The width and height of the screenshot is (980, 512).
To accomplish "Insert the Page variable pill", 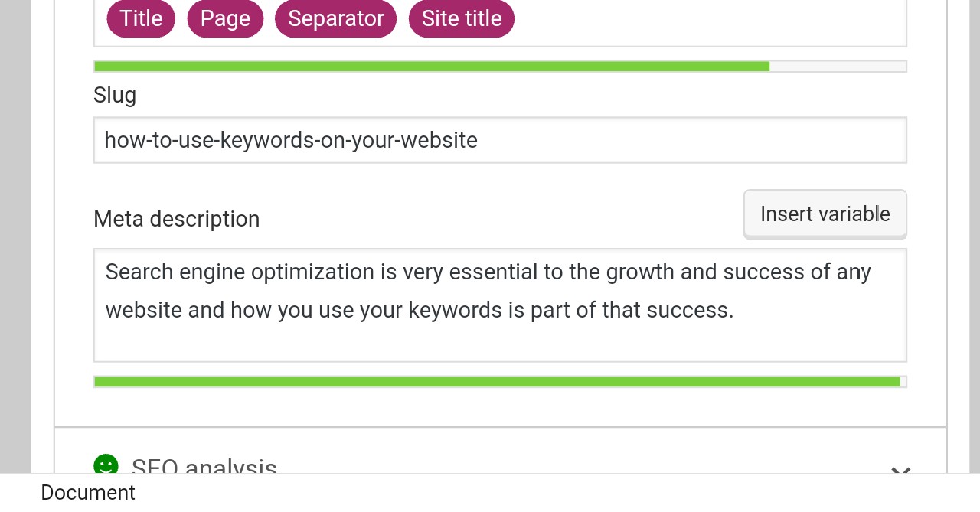I will pos(225,18).
